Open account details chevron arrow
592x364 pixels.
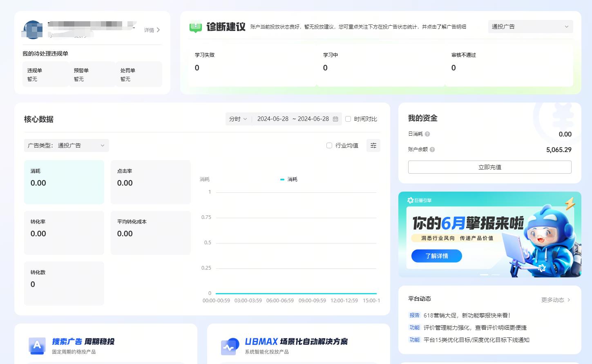(158, 30)
